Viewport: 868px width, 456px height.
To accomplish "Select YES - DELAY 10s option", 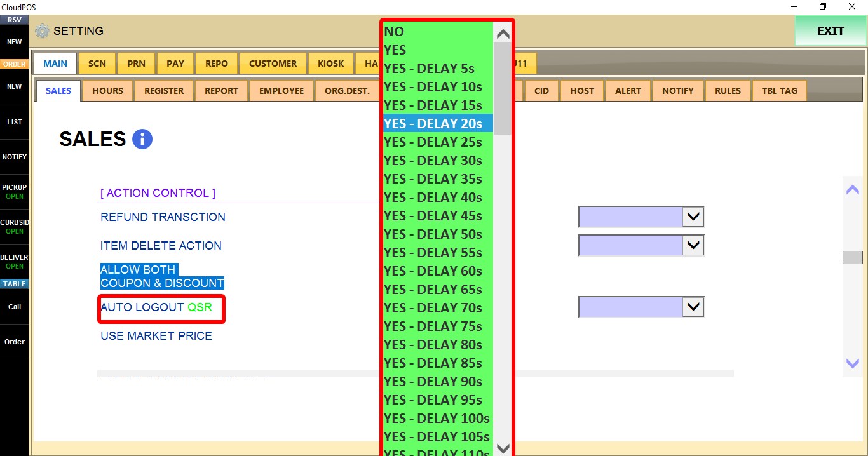I will (x=438, y=86).
